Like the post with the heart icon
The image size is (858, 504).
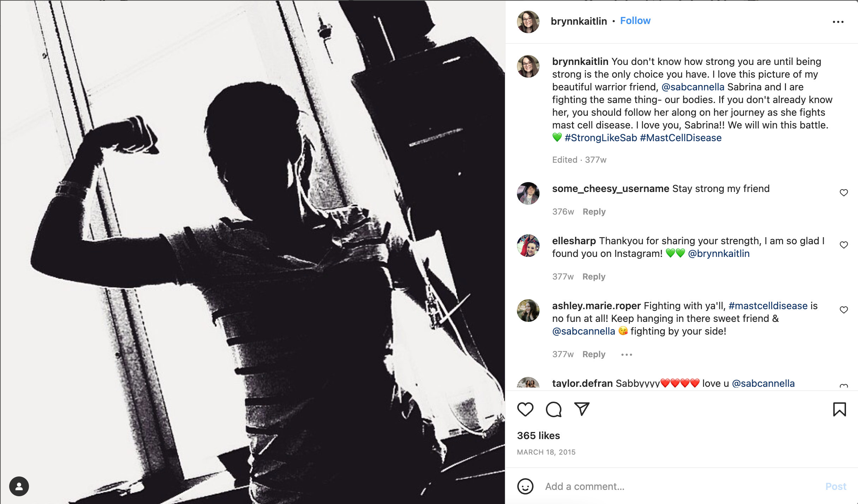click(x=525, y=409)
